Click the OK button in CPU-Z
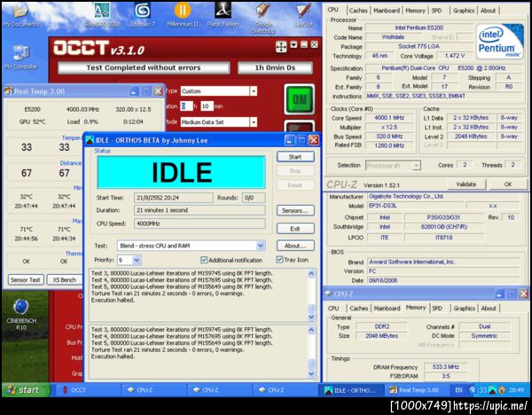The height and width of the screenshot is (415, 532). coord(508,184)
